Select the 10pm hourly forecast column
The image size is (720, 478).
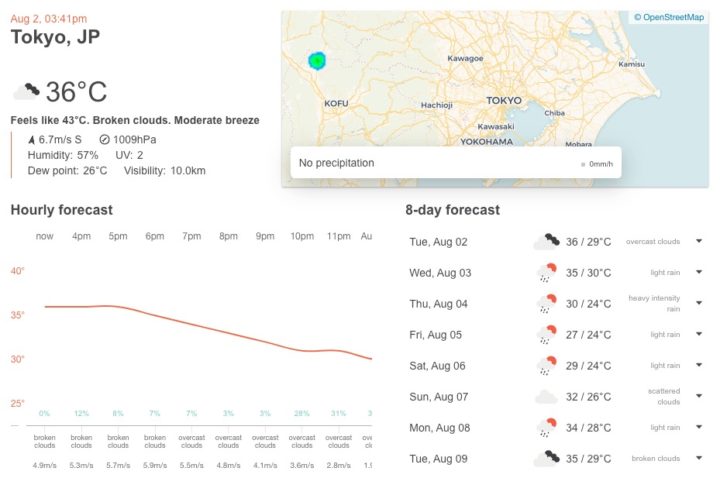tap(302, 236)
